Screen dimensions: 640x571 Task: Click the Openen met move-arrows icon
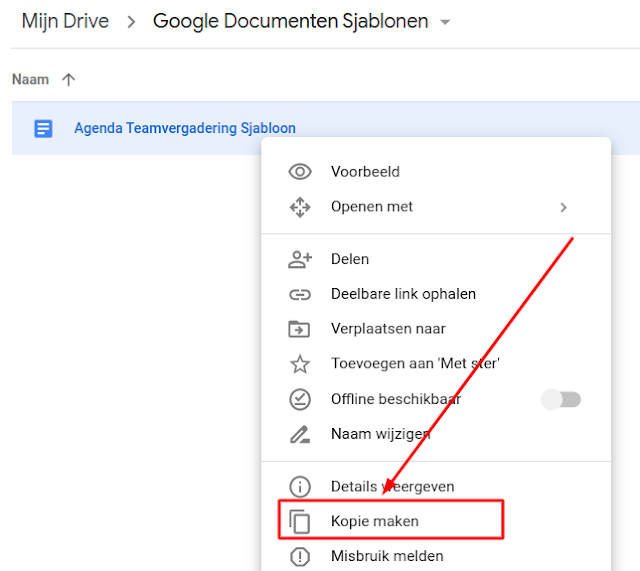[x=300, y=207]
